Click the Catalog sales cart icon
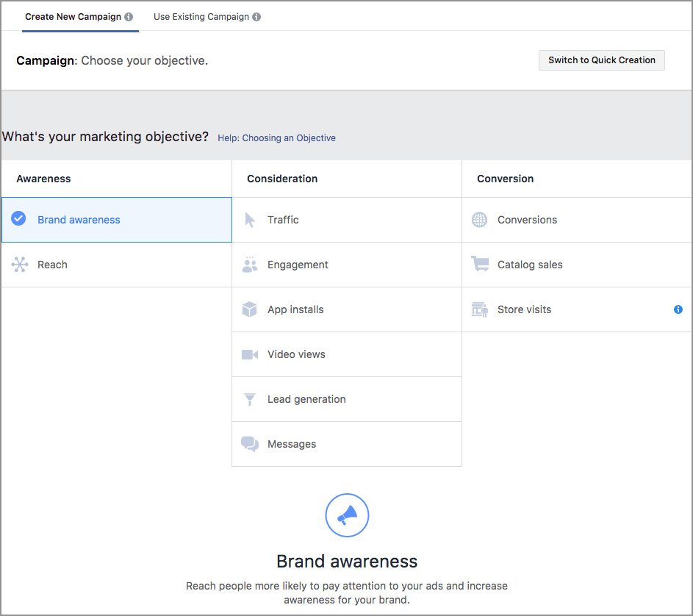Viewport: 693px width, 616px height. point(480,265)
